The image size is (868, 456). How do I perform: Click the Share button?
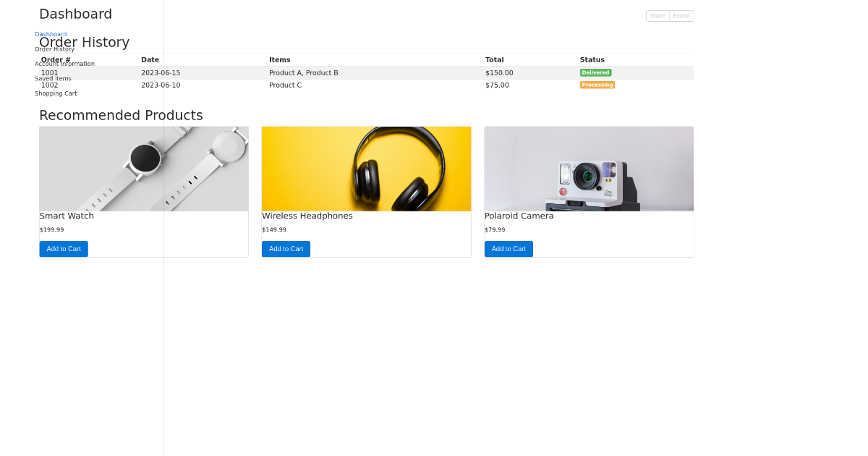click(x=657, y=15)
